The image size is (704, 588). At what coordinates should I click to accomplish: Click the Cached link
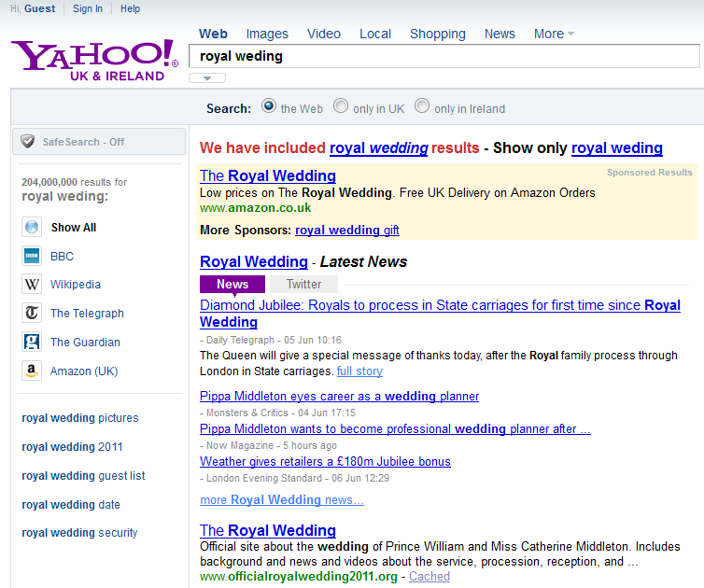pos(429,576)
